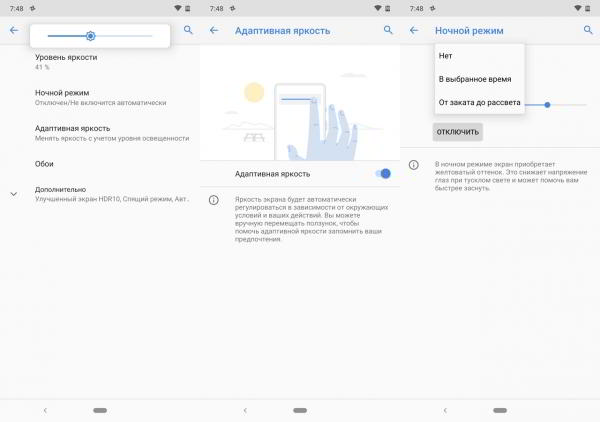This screenshot has height=422, width=600.
Task: Tap search icon on Адаптивная яркость screen
Action: click(388, 30)
